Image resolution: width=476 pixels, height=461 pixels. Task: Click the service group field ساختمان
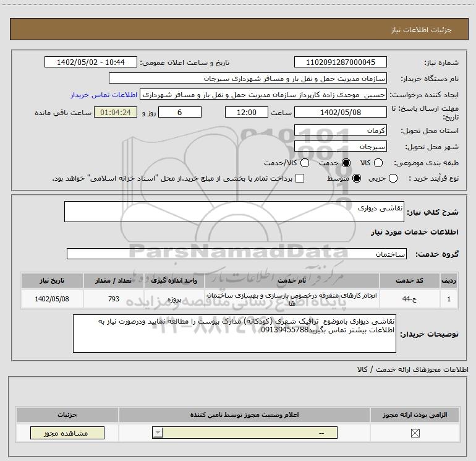coord(237,254)
